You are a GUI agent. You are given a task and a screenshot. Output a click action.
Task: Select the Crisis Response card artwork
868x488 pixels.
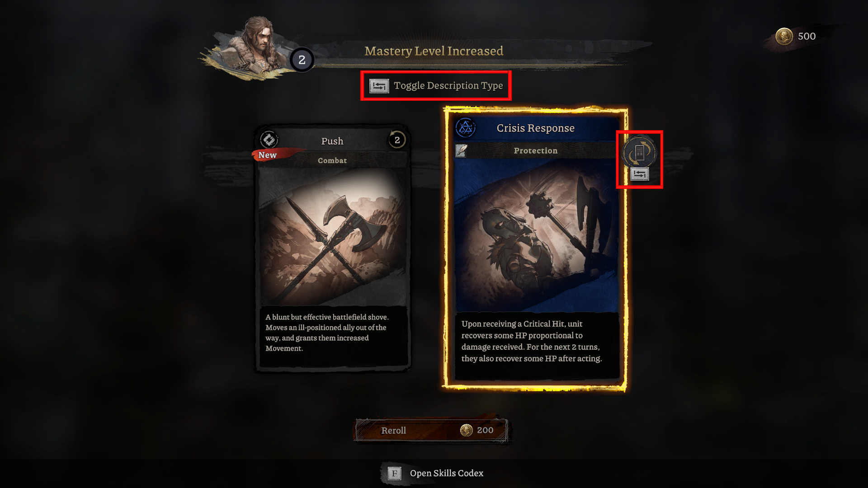[x=536, y=235]
